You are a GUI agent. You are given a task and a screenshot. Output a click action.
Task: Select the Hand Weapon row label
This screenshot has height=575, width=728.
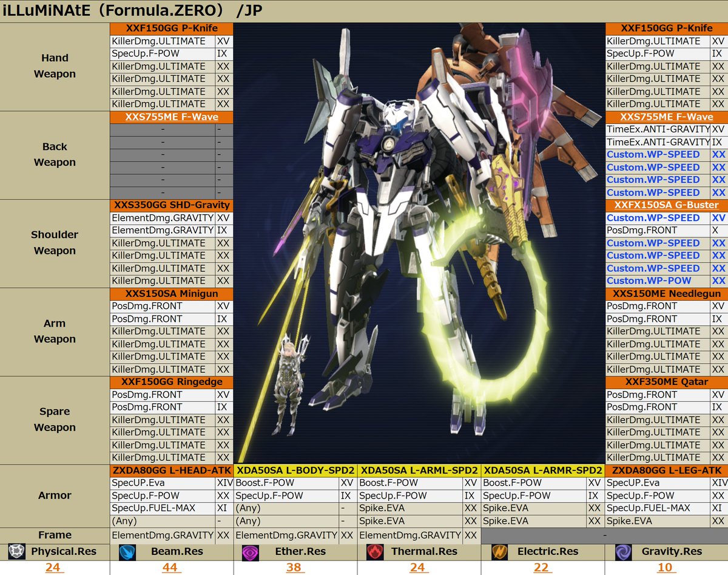point(55,66)
